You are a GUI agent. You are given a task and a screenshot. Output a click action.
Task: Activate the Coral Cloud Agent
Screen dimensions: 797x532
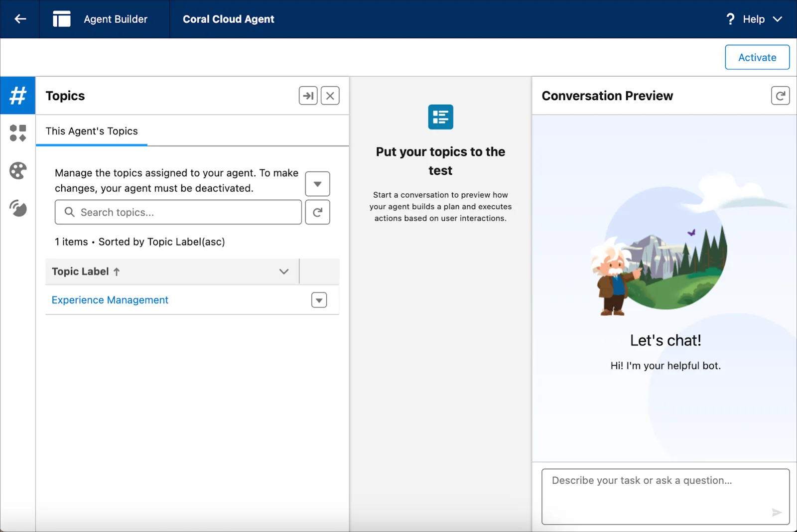[x=757, y=57]
